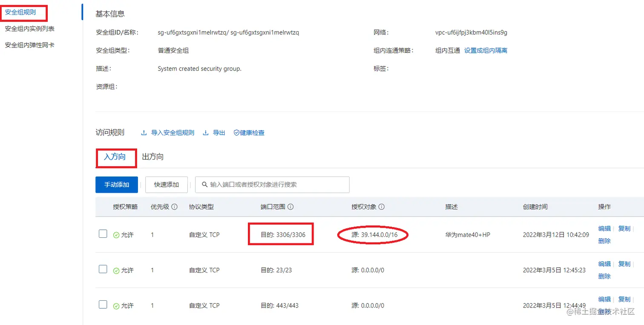Open 安全组内实例列表 in the sidebar
The width and height of the screenshot is (644, 325).
[x=30, y=29]
